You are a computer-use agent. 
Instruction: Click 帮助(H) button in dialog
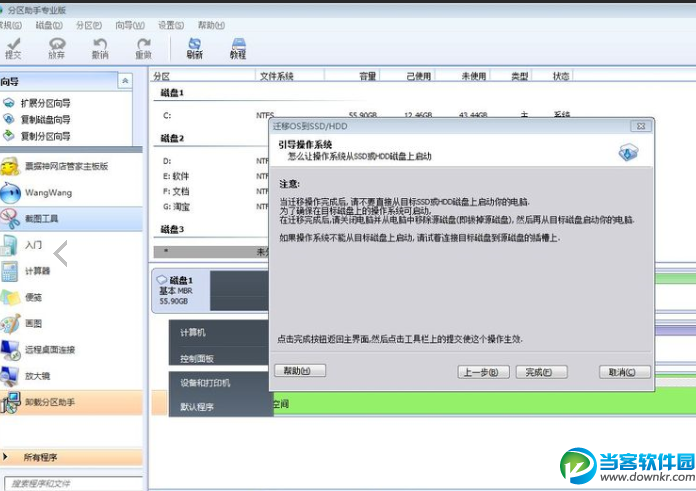(300, 371)
